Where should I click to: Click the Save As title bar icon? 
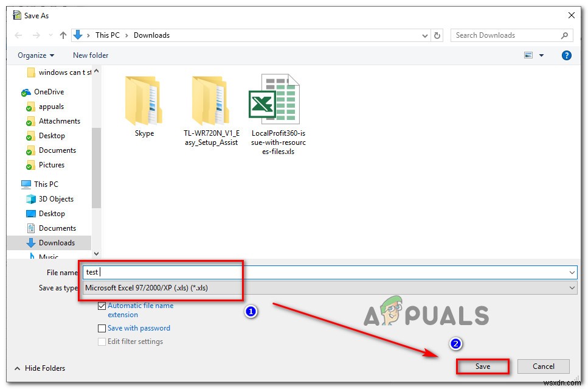17,15
